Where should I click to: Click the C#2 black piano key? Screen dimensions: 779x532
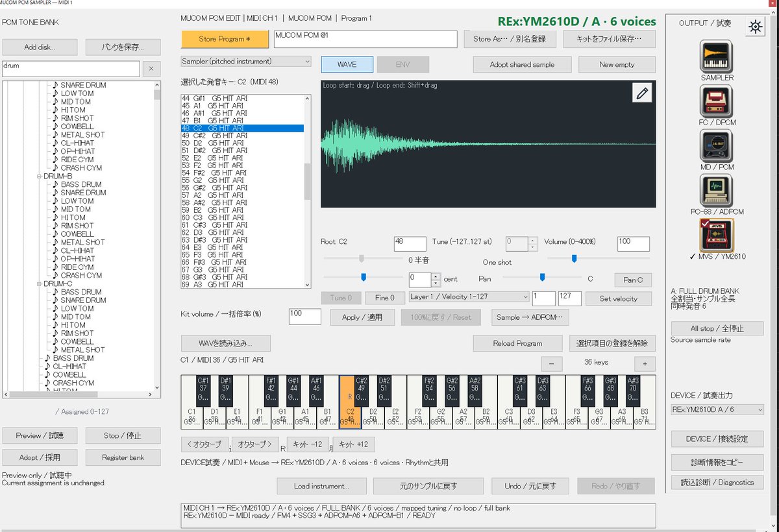pos(362,391)
